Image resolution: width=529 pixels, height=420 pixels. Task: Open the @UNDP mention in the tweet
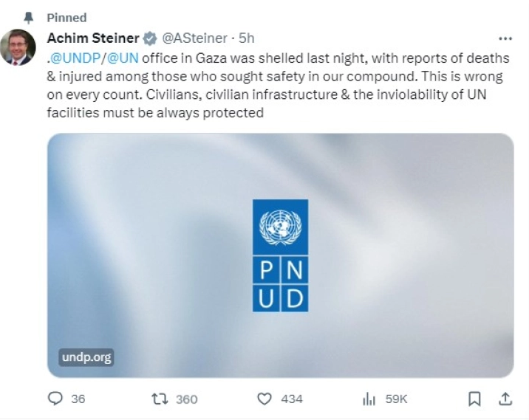[75, 58]
